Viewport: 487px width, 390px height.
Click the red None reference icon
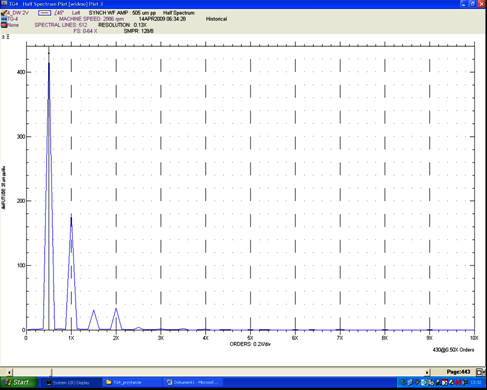(4, 25)
